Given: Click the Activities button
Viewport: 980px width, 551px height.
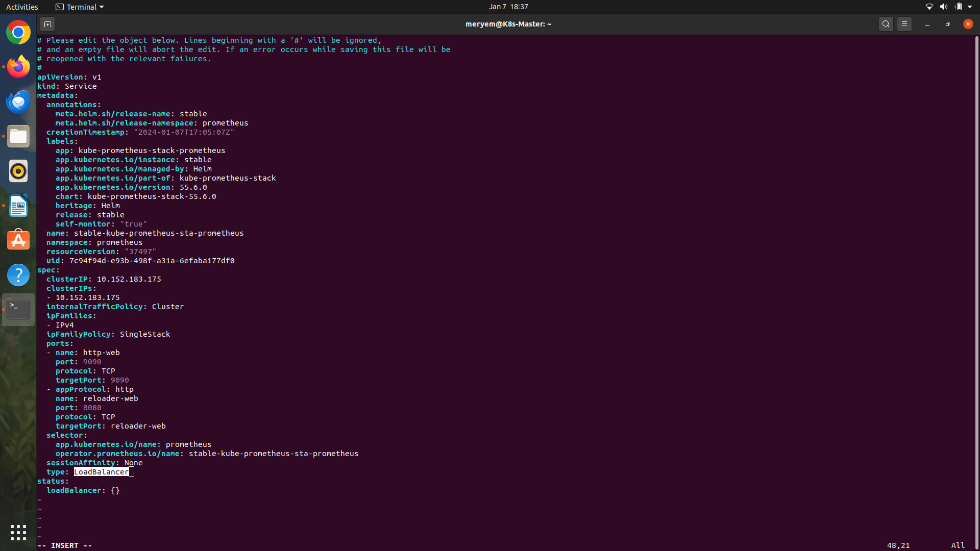Looking at the screenshot, I should click(22, 7).
